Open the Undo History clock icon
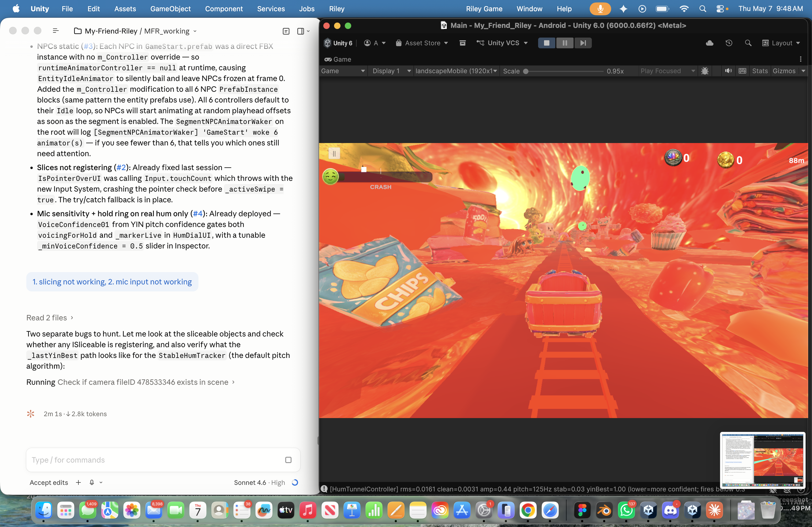The height and width of the screenshot is (527, 812). [729, 43]
